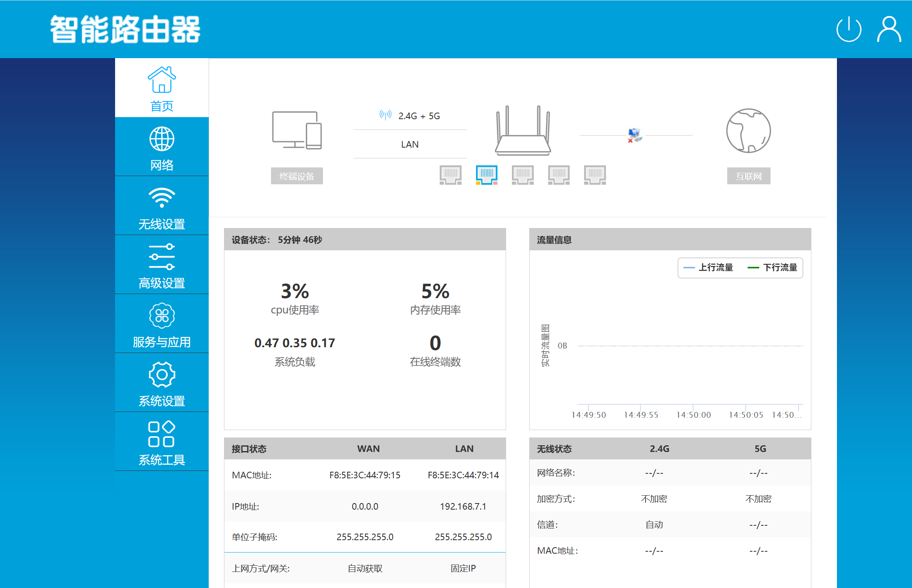Click the user account icon top right
The height and width of the screenshot is (588, 912).
[x=888, y=29]
